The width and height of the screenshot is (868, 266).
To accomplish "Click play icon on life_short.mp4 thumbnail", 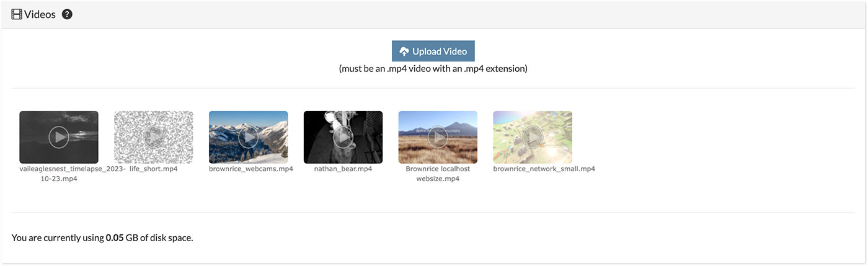I will (153, 137).
